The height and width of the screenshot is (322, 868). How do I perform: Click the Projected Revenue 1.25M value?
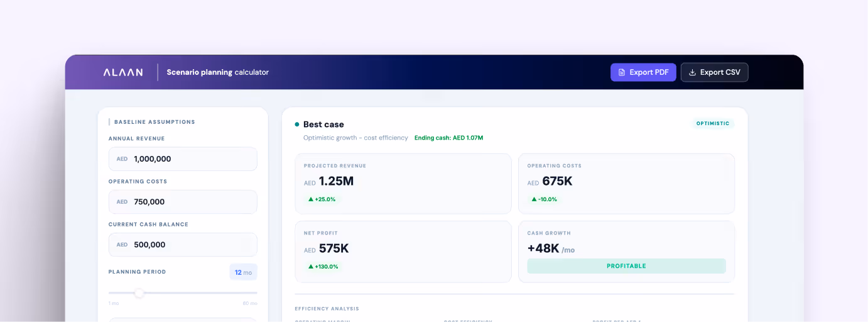pyautogui.click(x=336, y=181)
